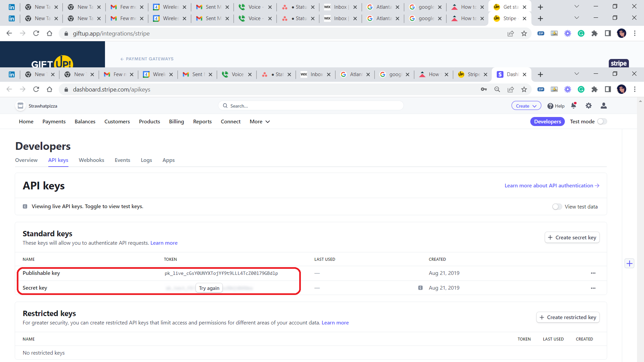The image size is (644, 362).
Task: Open Strawhatpizza account switcher
Action: (x=37, y=106)
